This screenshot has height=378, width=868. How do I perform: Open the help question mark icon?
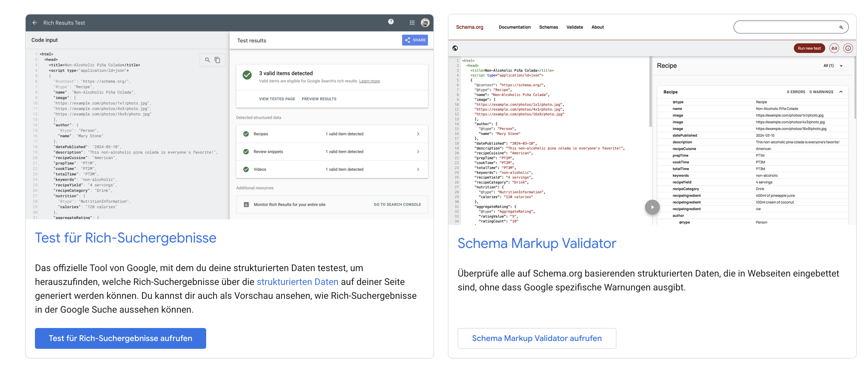pos(391,22)
